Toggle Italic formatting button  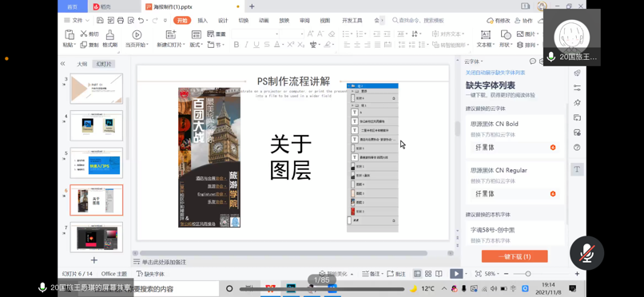pyautogui.click(x=247, y=45)
